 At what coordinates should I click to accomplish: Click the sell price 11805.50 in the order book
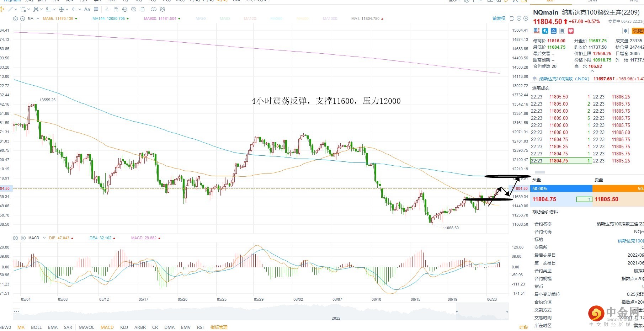click(x=606, y=199)
